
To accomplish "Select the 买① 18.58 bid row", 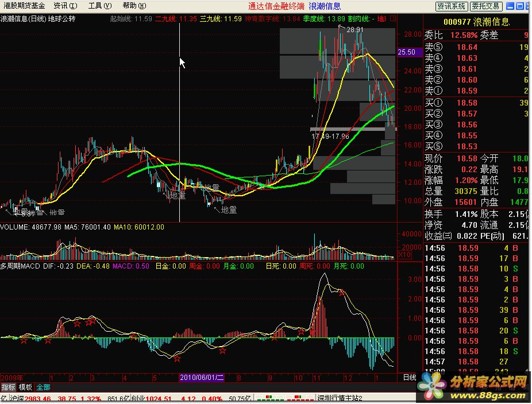I will pyautogui.click(x=476, y=103).
